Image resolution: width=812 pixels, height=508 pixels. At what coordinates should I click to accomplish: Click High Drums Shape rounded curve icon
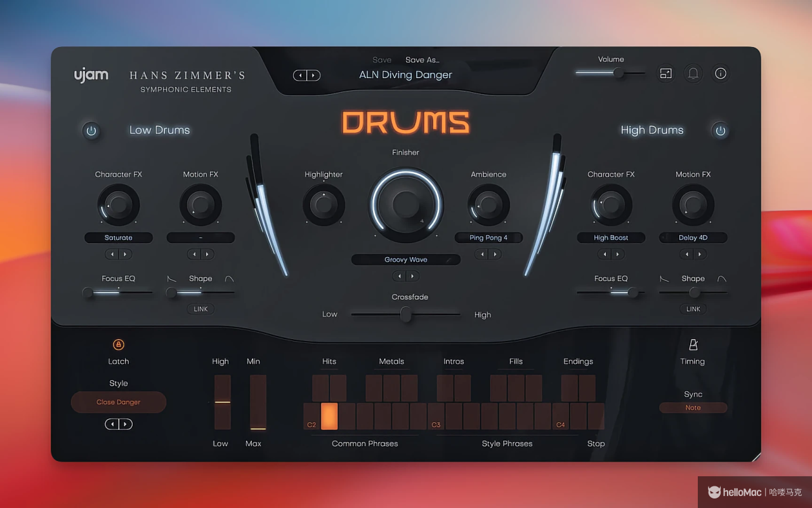click(x=722, y=279)
